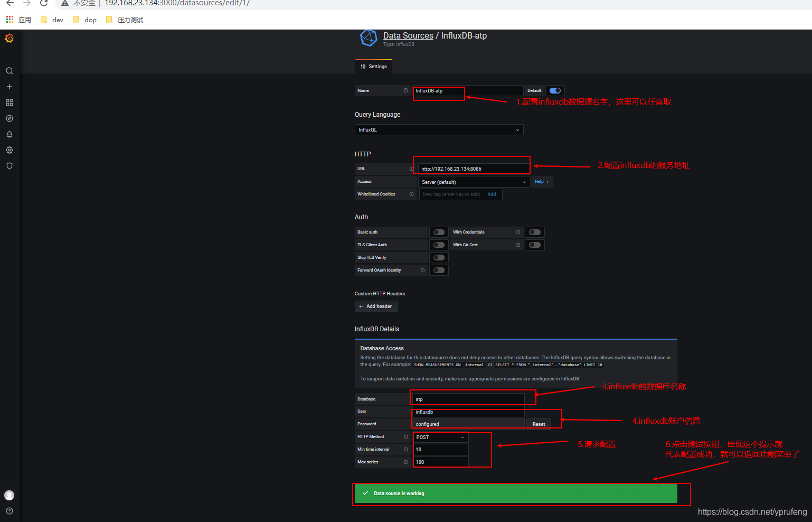Toggle the Default data source switch
Viewport: 812px width, 522px height.
[x=555, y=90]
